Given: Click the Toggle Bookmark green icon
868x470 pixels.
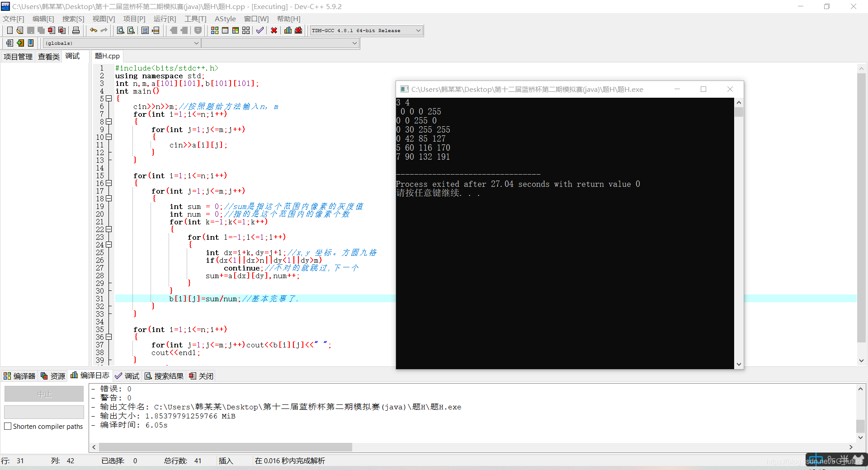Looking at the screenshot, I should coord(20,43).
